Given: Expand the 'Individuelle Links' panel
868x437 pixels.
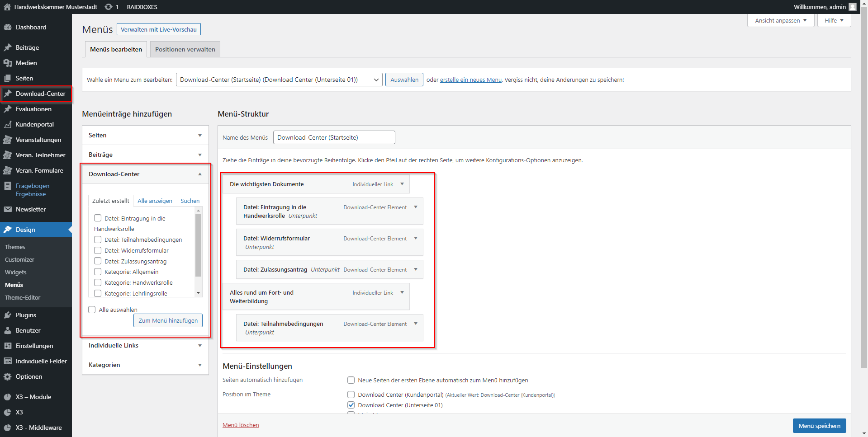Looking at the screenshot, I should [x=145, y=345].
